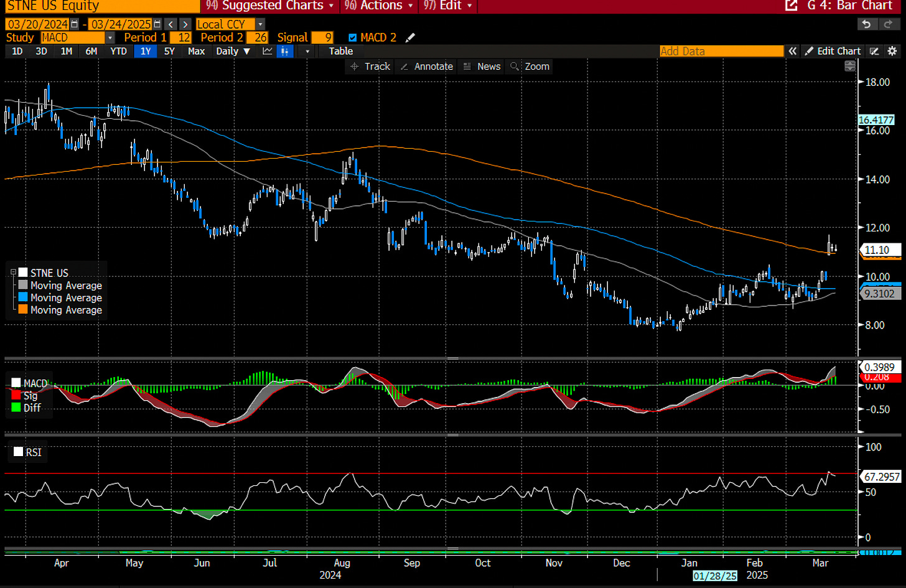Viewport: 906px width, 588px height.
Task: Select the 1D time range
Action: tap(17, 51)
